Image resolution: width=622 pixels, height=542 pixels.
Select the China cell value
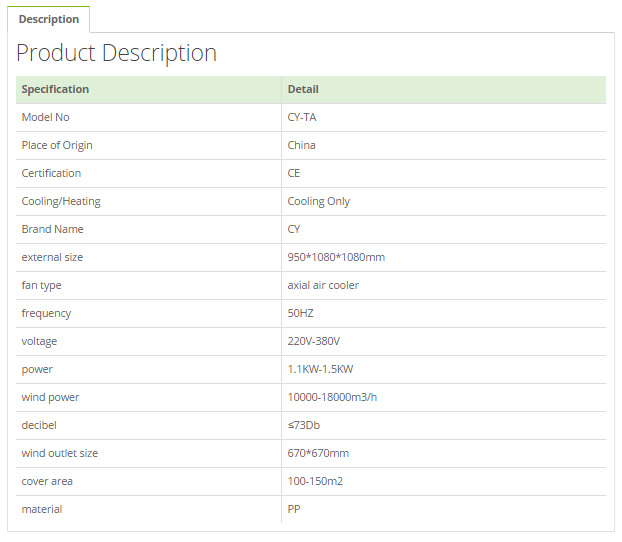(301, 145)
